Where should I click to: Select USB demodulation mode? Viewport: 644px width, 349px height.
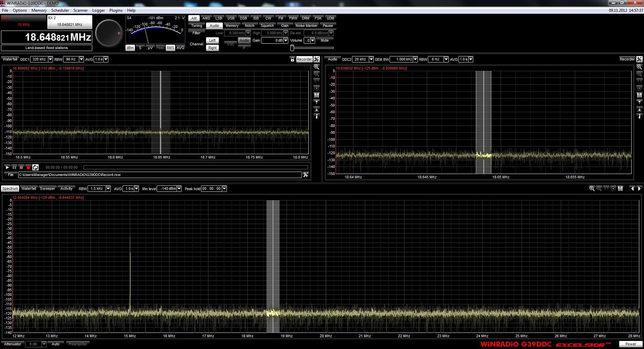click(x=231, y=18)
